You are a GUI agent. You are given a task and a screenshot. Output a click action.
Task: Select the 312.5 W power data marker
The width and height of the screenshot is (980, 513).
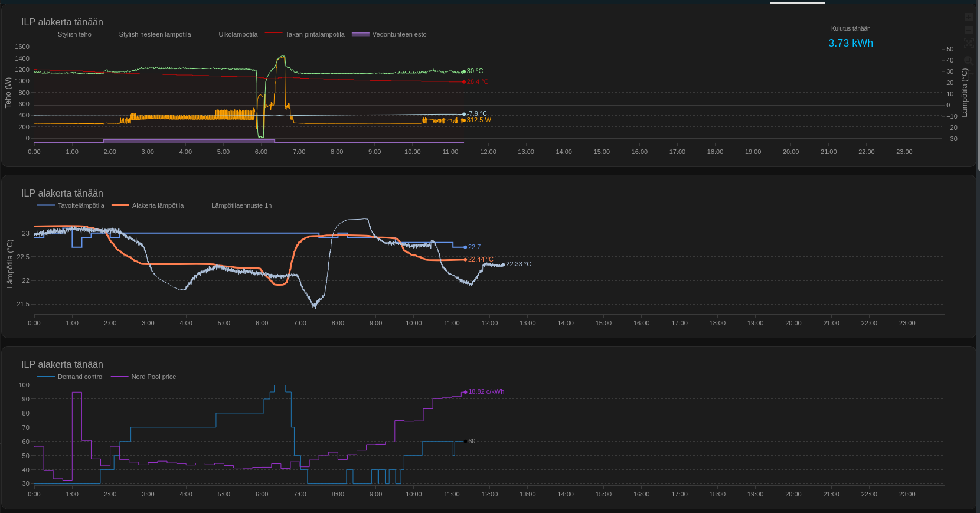pyautogui.click(x=464, y=120)
